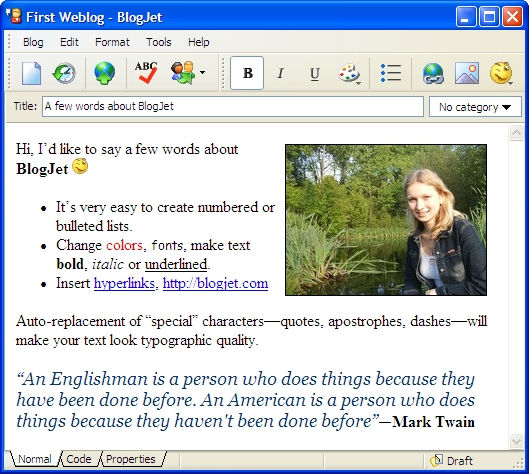
Task: Click scrollbar up arrow in editor
Action: 516,133
